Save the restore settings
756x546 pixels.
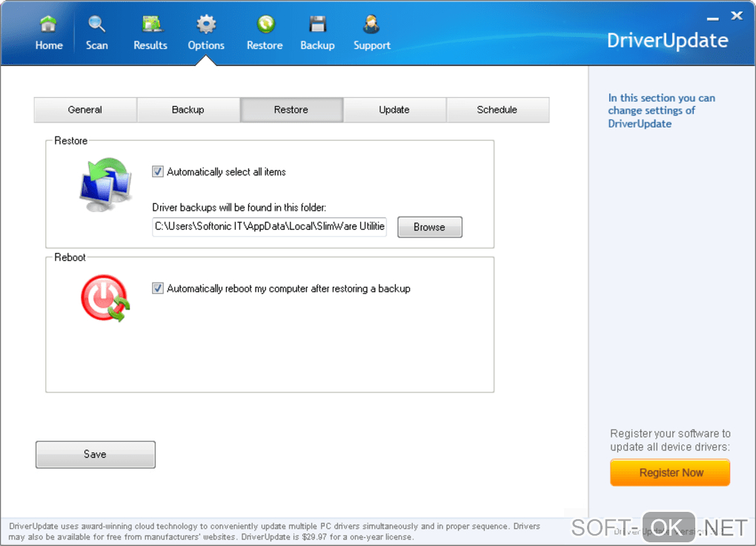[x=96, y=454]
